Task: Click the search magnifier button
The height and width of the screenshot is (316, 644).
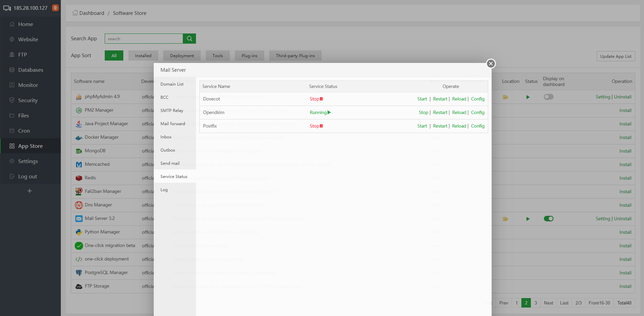Action: tap(189, 39)
